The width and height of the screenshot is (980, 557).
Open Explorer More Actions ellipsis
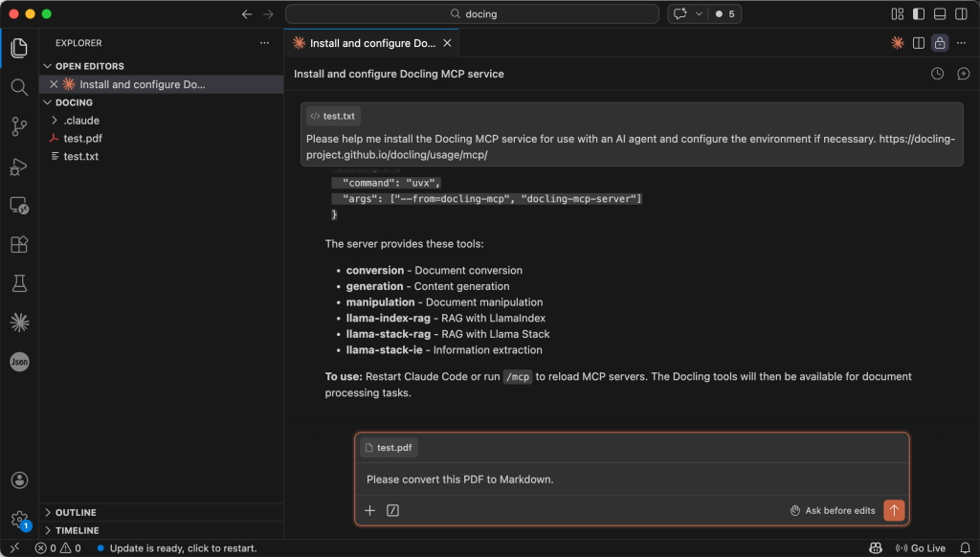tap(264, 43)
